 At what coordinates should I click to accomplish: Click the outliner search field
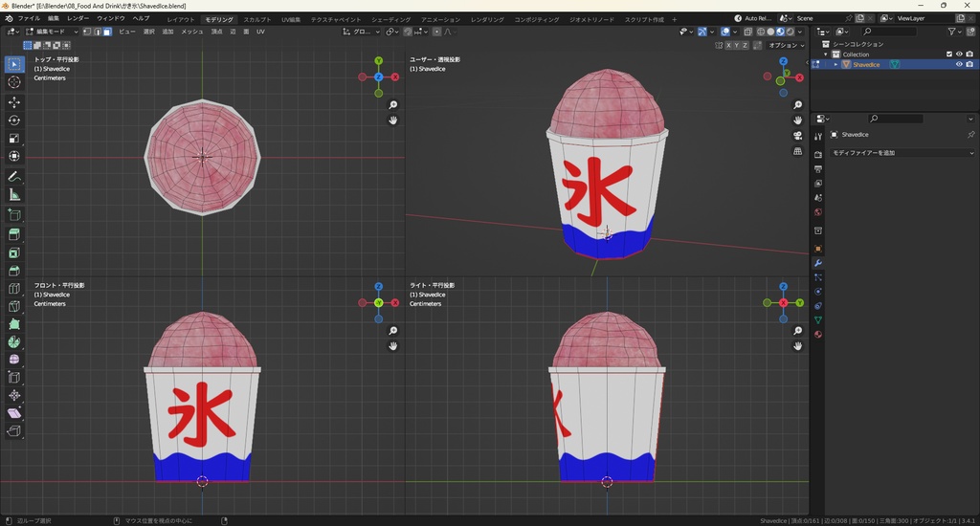[x=888, y=32]
